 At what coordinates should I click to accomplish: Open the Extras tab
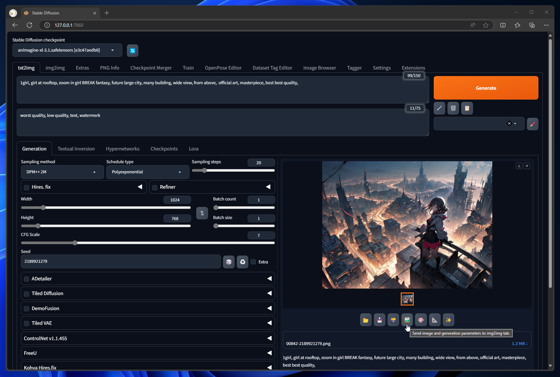(x=82, y=68)
